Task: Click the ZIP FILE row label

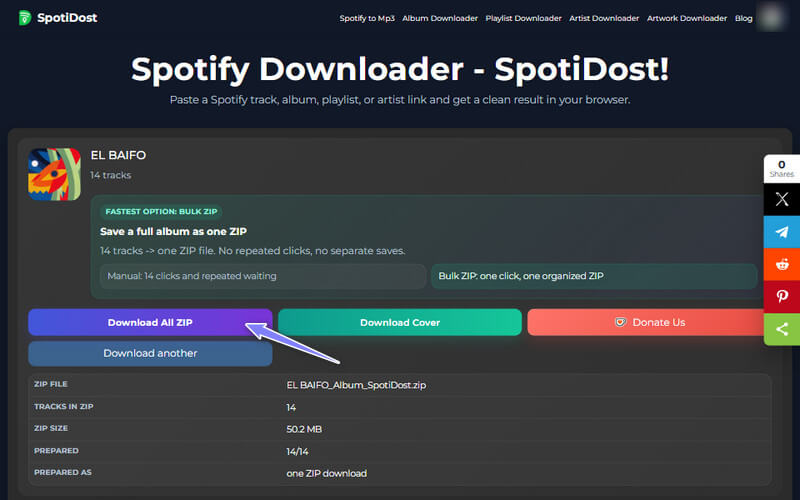Action: 51,384
